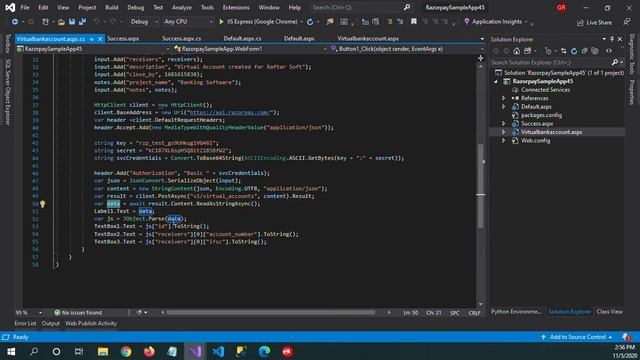Click the lightbulb quick actions icon at line 50

[x=42, y=204]
